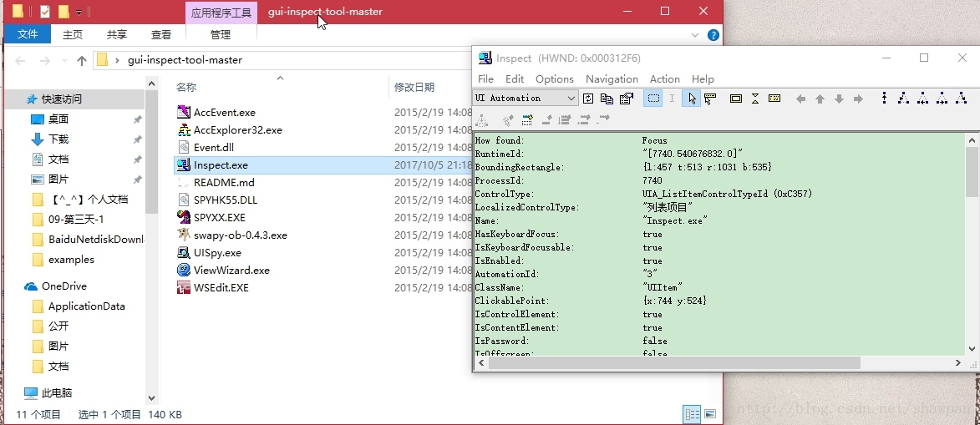
Task: Click the Refresh icon in Inspect toolbar
Action: (588, 99)
